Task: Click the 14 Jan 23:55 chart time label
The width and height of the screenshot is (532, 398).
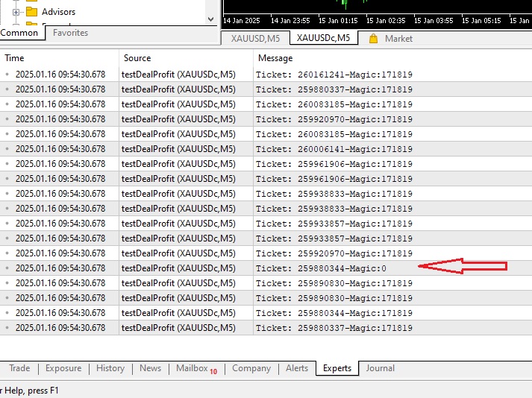Action: point(290,21)
